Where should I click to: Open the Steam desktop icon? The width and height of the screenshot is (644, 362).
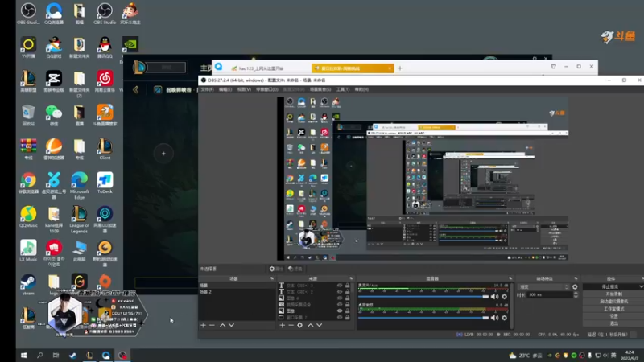(x=28, y=285)
